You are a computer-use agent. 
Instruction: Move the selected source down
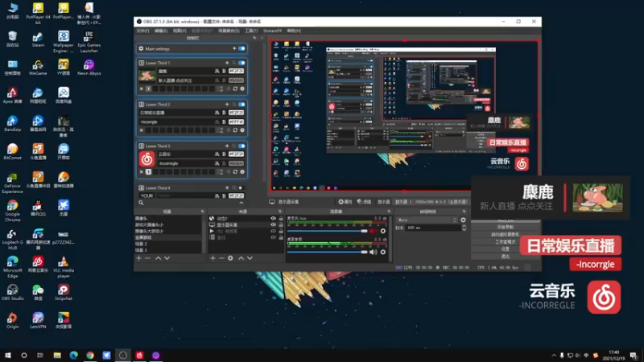(x=250, y=258)
